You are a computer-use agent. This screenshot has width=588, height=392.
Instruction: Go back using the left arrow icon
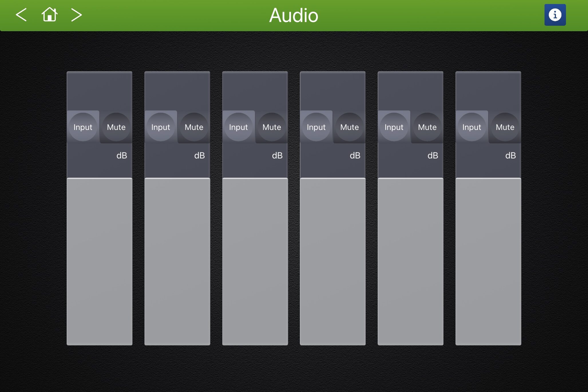21,15
